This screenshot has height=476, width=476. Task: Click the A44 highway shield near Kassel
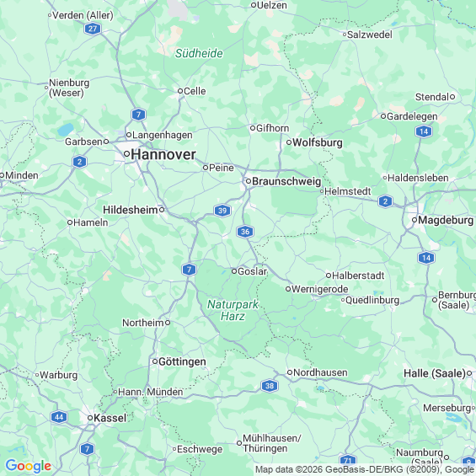pos(59,417)
